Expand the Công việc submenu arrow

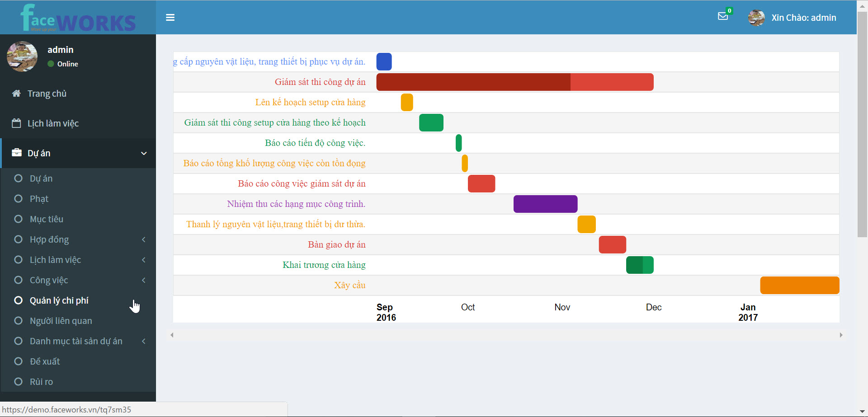tap(144, 280)
